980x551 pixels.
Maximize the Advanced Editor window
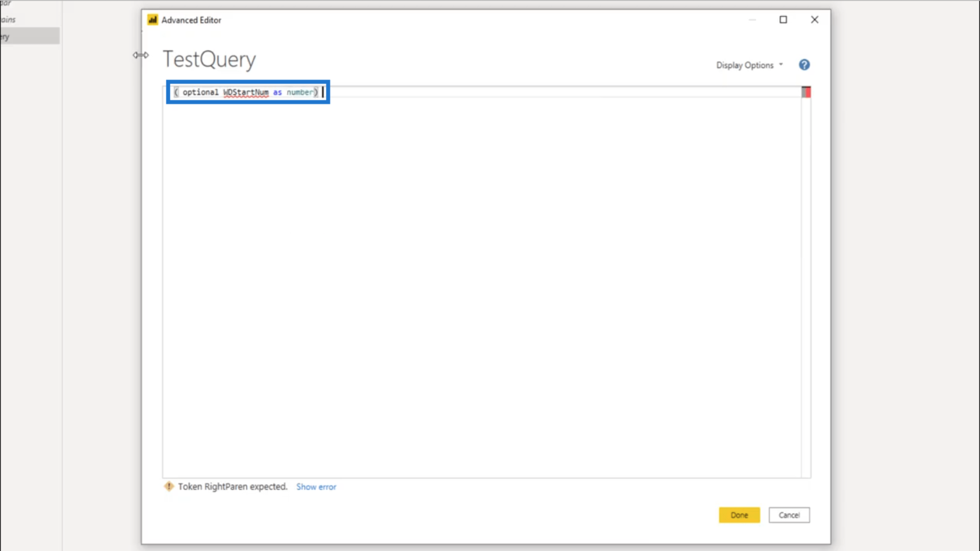tap(783, 20)
